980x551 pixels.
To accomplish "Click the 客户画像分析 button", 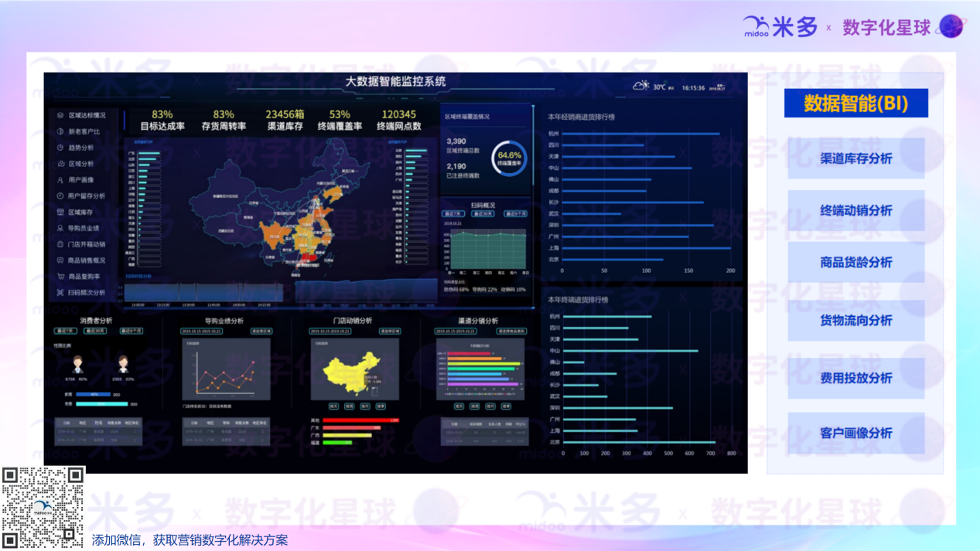I will click(855, 434).
